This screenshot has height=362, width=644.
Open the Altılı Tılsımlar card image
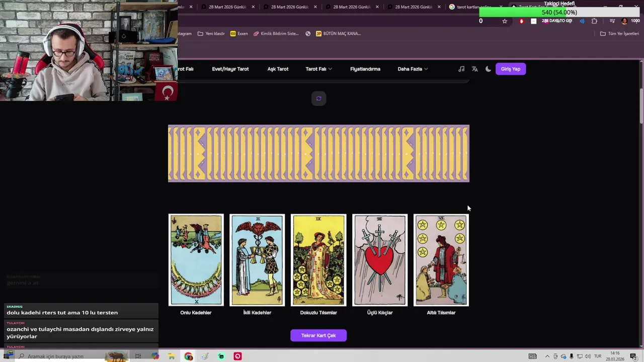point(441,260)
